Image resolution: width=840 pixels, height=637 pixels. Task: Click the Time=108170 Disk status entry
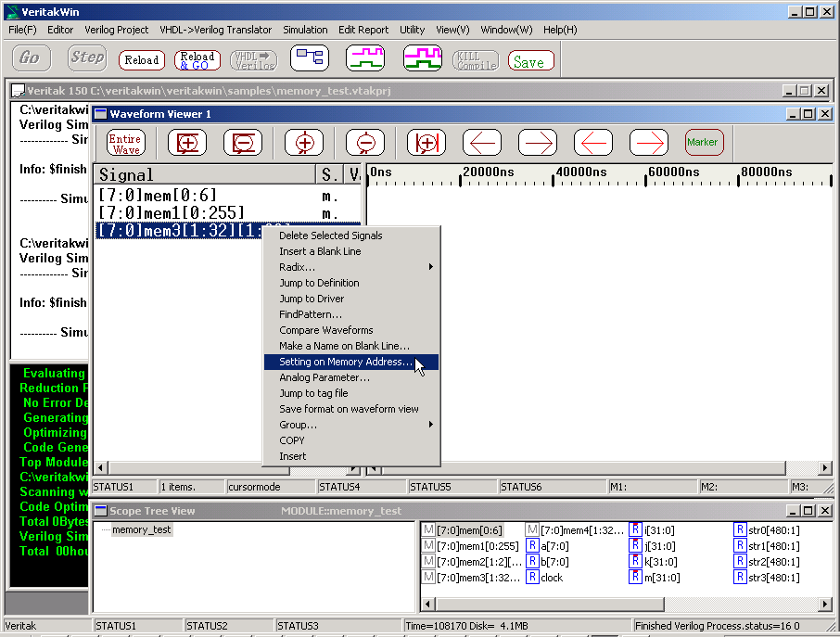coord(517,626)
